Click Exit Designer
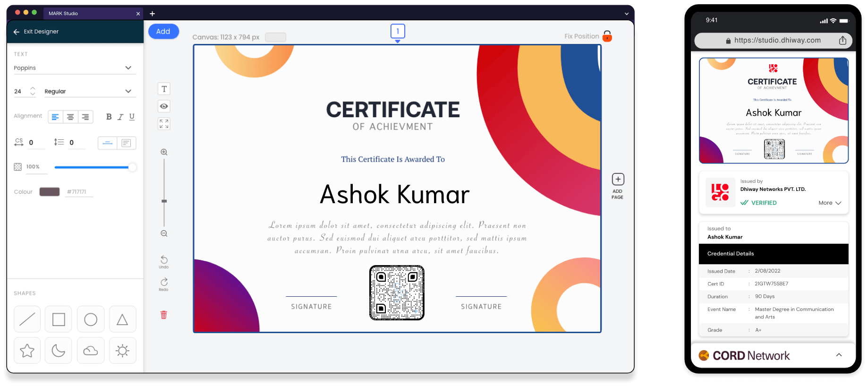Image resolution: width=868 pixels, height=387 pixels. [x=41, y=32]
